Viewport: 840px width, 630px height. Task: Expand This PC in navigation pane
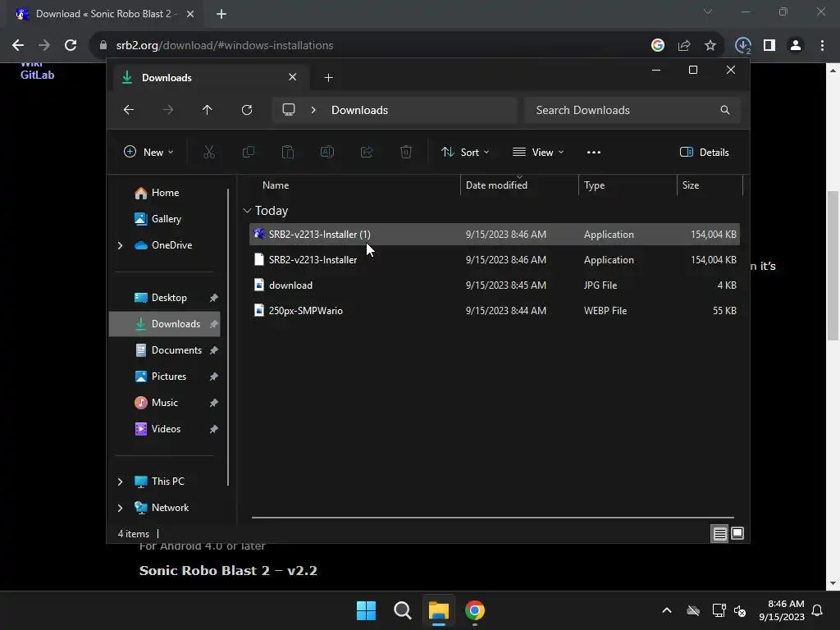tap(120, 482)
